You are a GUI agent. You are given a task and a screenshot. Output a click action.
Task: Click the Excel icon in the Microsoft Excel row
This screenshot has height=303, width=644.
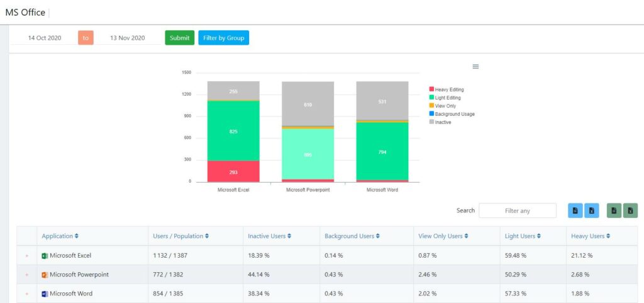[x=45, y=256]
